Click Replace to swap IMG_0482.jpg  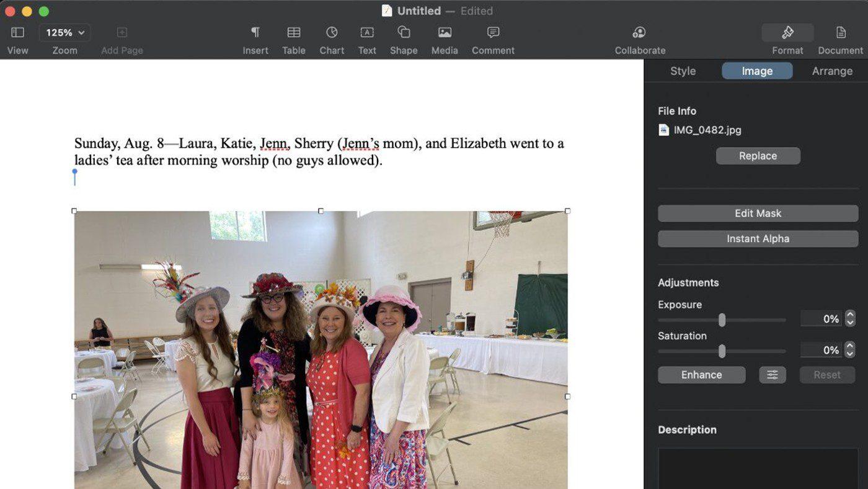click(x=758, y=156)
